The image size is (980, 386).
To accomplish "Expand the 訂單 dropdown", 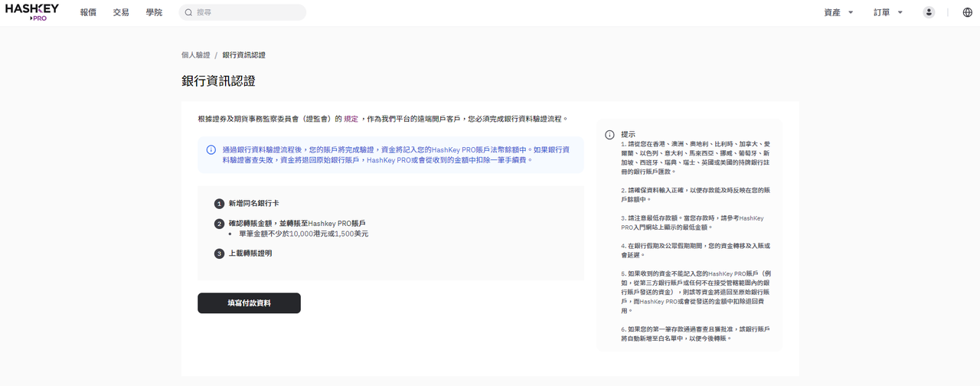I will (x=888, y=12).
